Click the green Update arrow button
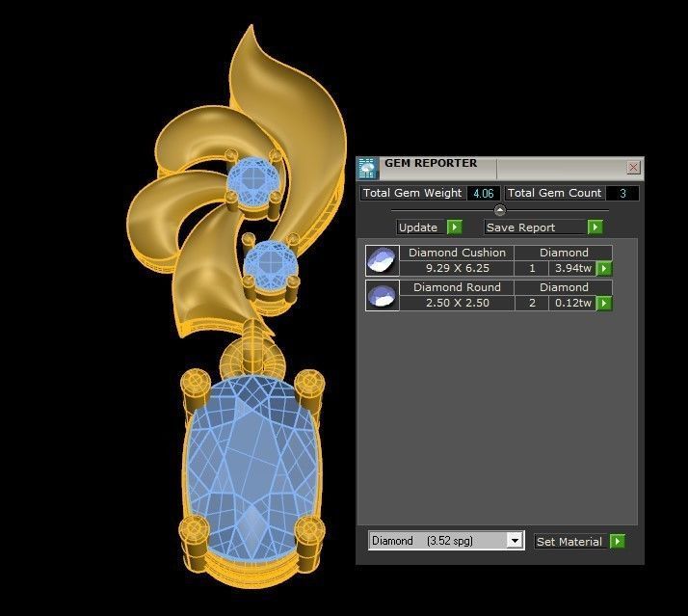The width and height of the screenshot is (688, 616). click(x=454, y=227)
